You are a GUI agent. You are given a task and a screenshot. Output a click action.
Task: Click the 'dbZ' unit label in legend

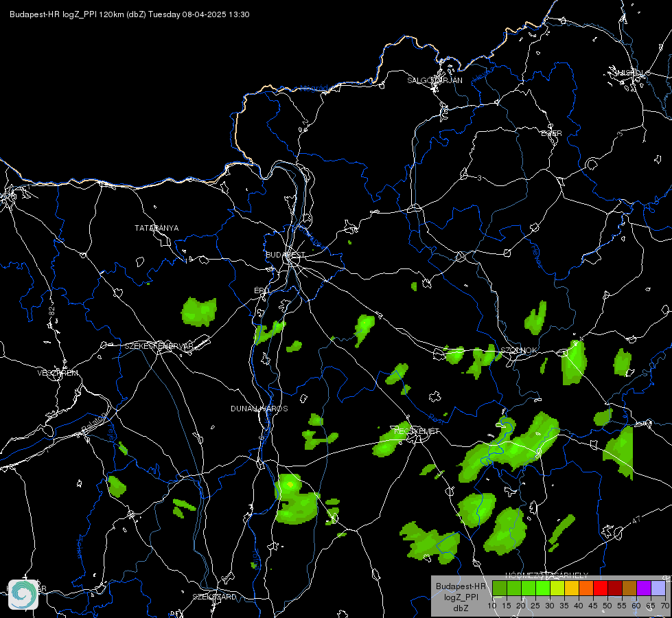click(461, 608)
